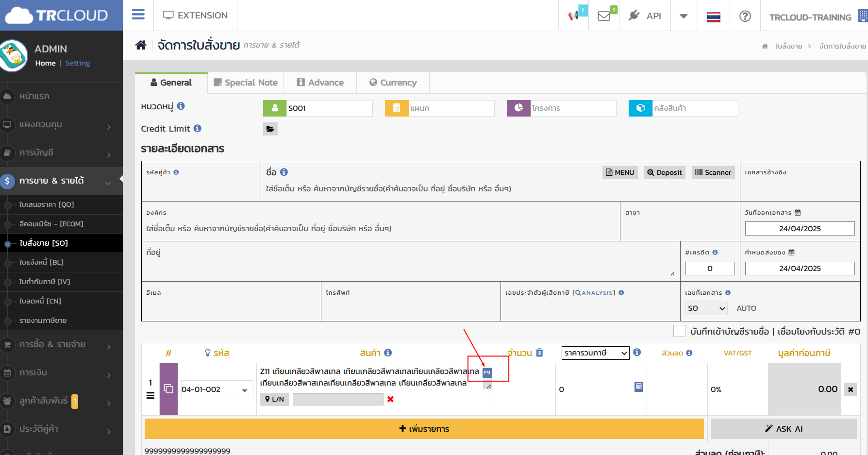
Task: Click the TRCLOUD logo
Action: (x=56, y=16)
